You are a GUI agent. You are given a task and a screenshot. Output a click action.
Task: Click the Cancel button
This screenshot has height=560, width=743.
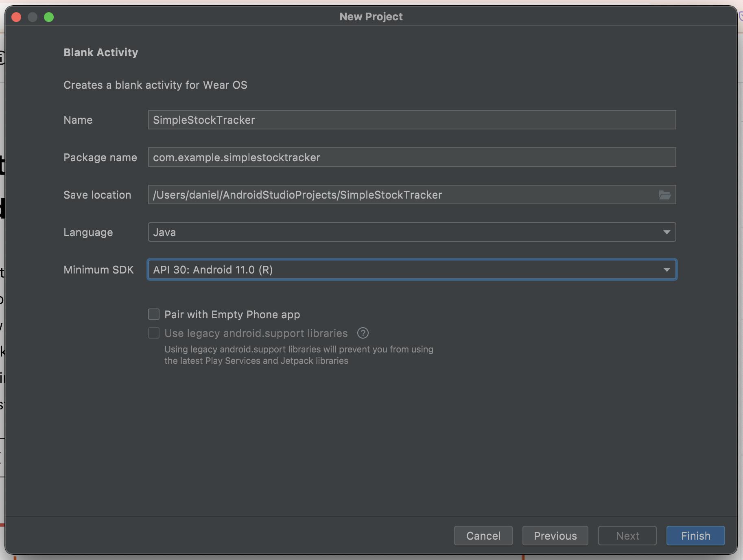483,536
